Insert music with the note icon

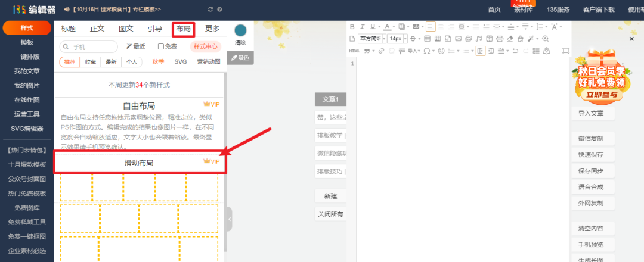click(x=479, y=39)
